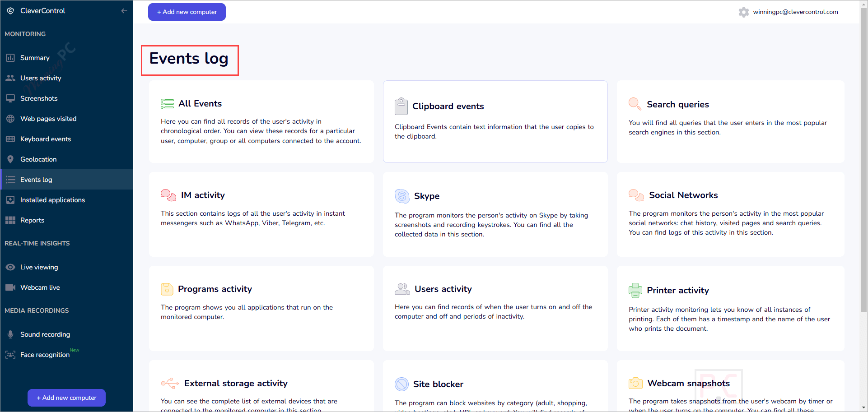The height and width of the screenshot is (412, 868).
Task: Open the IM activity card title
Action: 203,195
